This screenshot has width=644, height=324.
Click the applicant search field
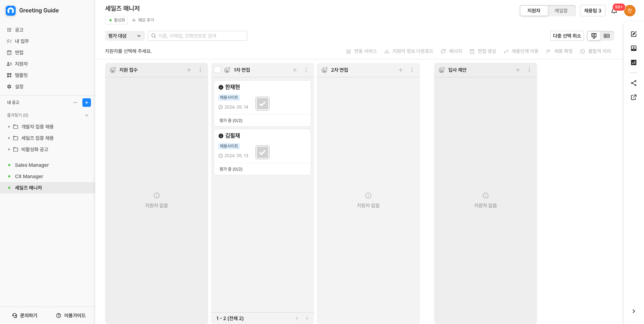coord(197,36)
